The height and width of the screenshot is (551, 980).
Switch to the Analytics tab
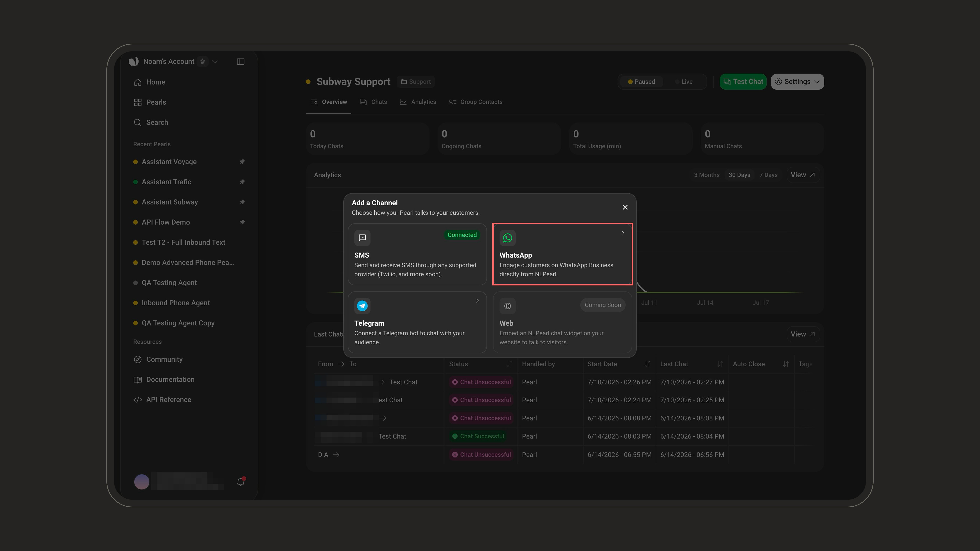[x=418, y=102]
